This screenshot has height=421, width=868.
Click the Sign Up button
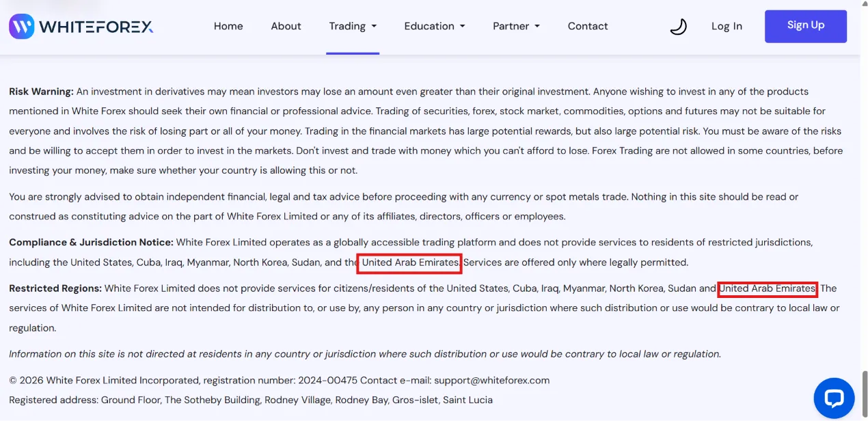tap(806, 26)
